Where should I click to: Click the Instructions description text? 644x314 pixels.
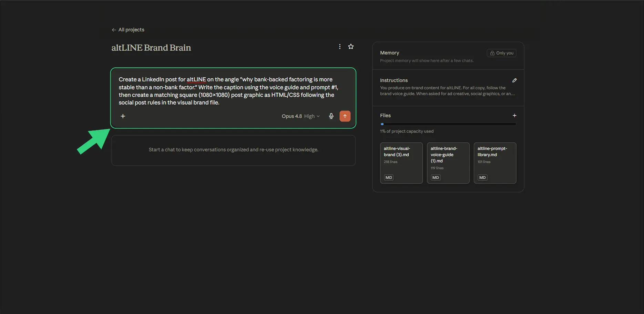click(448, 91)
